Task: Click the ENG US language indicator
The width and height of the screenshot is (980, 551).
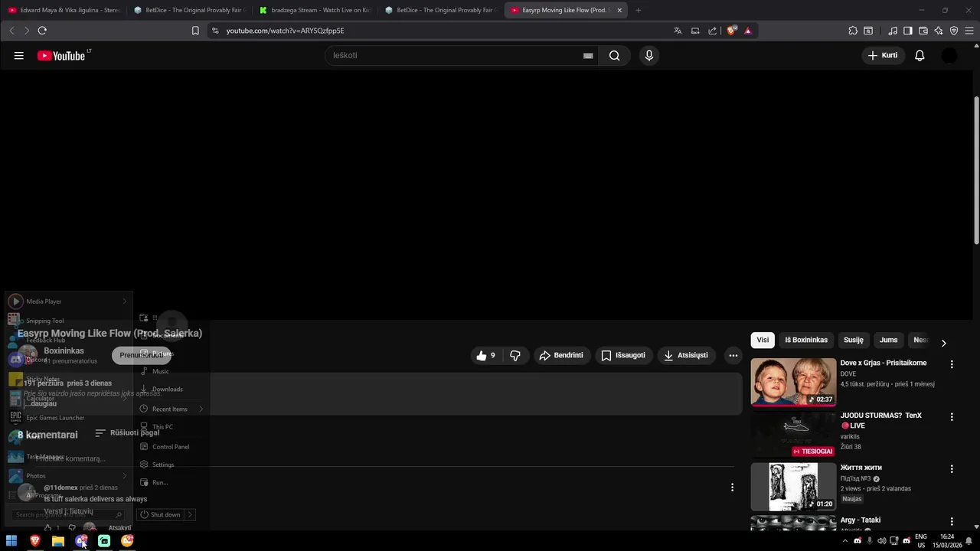Action: coord(921,541)
